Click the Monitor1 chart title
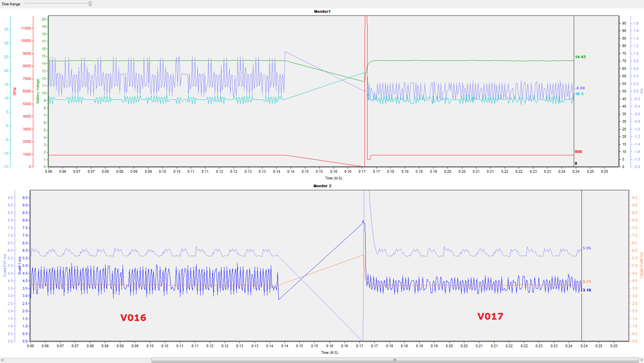This screenshot has height=363, width=644. [322, 11]
